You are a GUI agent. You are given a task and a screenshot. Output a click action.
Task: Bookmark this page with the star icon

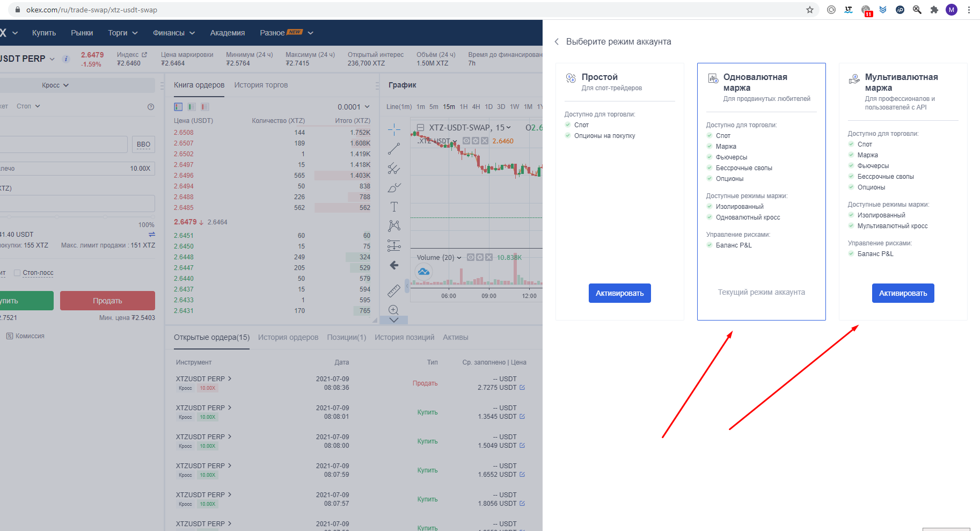click(810, 10)
